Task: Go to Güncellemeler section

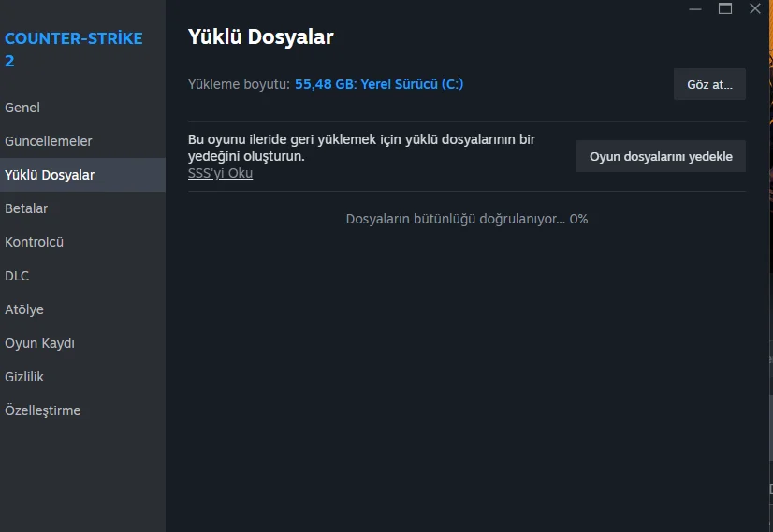Action: pos(82,141)
